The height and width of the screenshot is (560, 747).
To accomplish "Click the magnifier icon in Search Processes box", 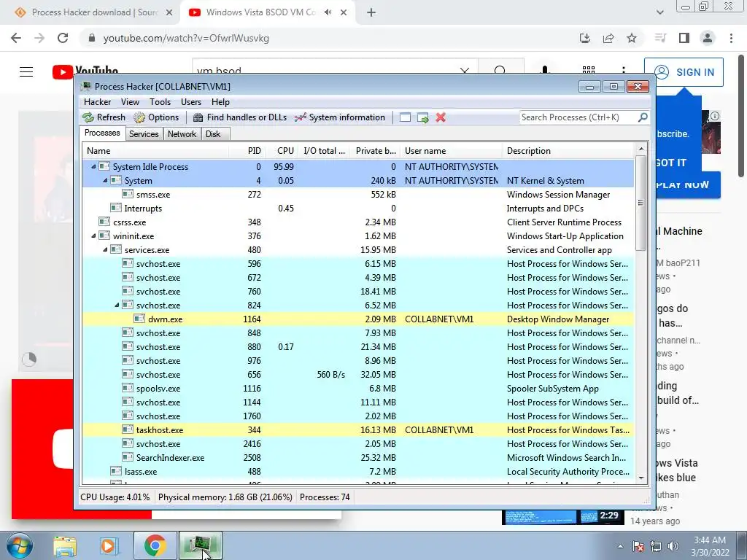I will tap(643, 117).
